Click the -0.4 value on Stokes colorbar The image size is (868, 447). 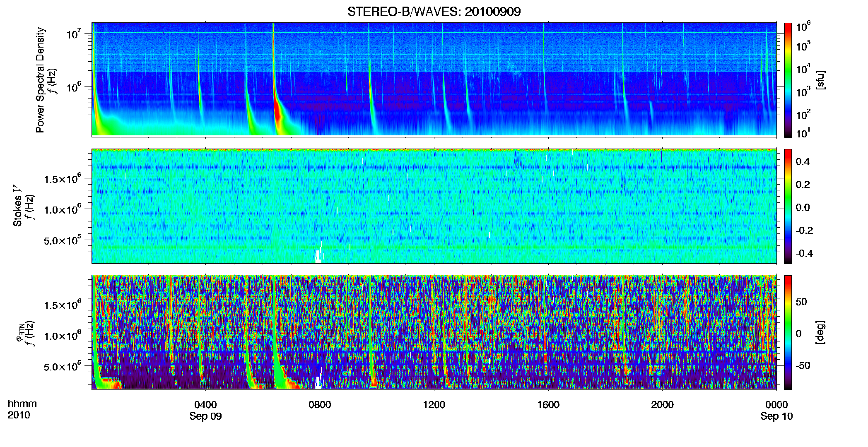point(804,253)
